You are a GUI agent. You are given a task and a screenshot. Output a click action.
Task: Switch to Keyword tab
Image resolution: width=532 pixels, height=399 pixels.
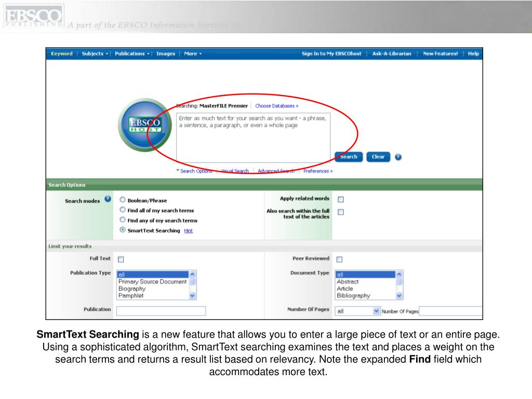(x=62, y=54)
